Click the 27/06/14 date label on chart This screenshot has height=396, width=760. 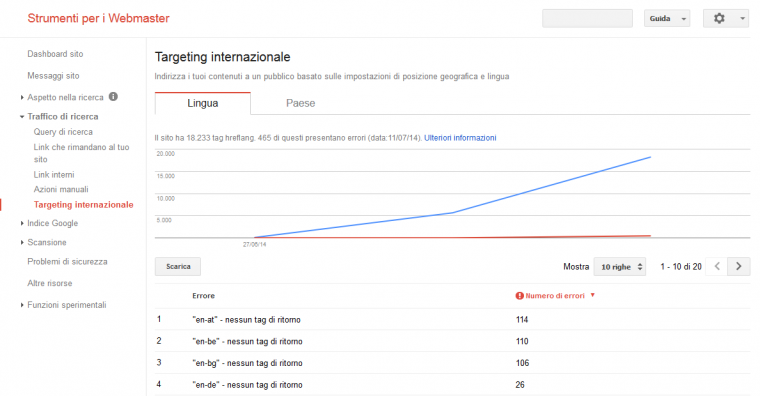pos(254,244)
